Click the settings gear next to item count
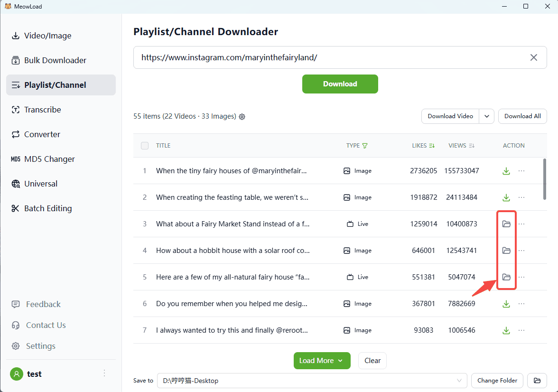This screenshot has height=392, width=558. tap(242, 117)
